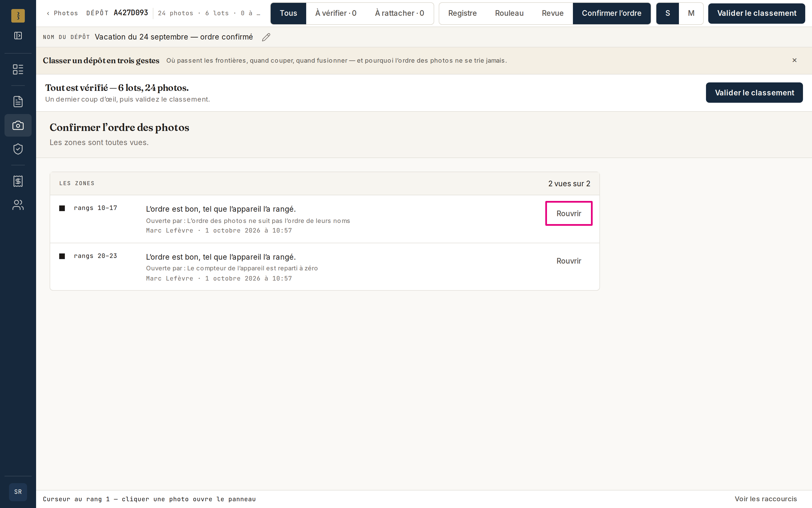Switch to the Registre view

click(x=462, y=13)
